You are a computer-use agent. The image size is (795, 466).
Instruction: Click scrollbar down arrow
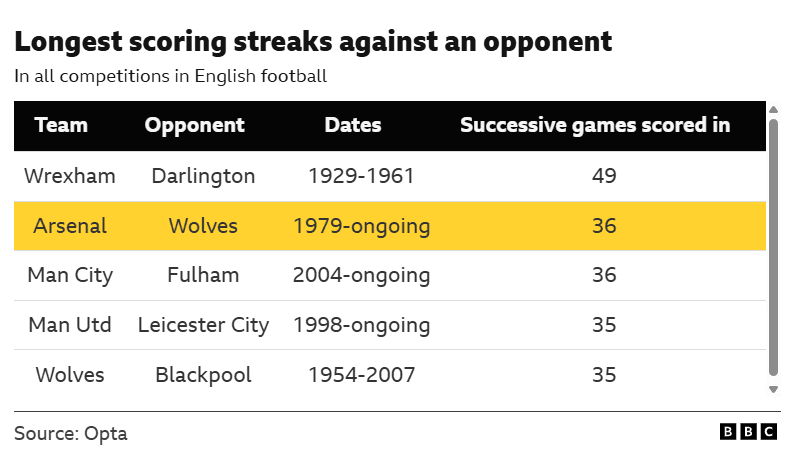[x=773, y=389]
